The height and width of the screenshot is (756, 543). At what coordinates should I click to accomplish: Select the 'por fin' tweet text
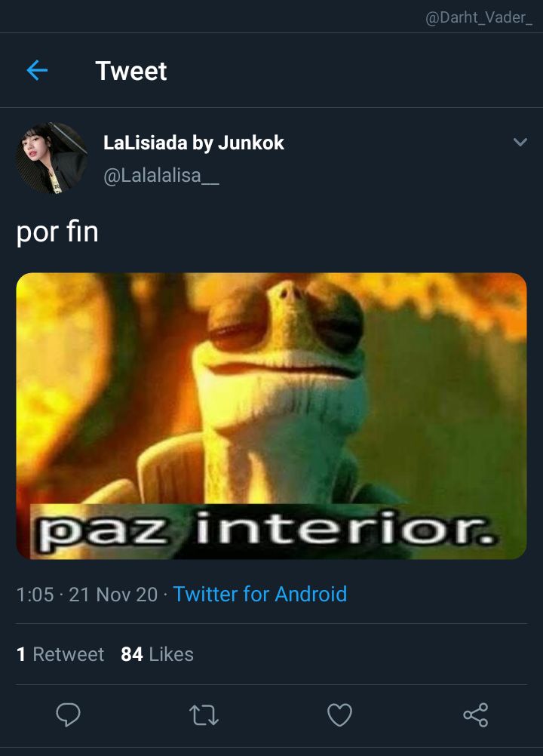pos(57,232)
